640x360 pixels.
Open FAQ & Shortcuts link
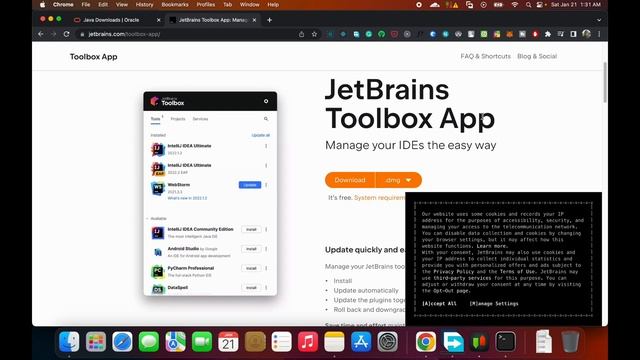tap(485, 56)
